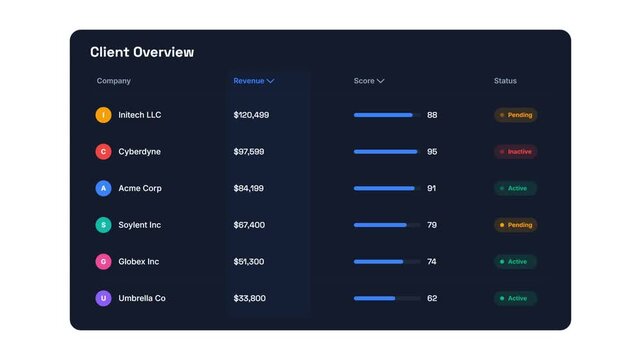This screenshot has height=360, width=641.
Task: Click the Cyberdyne score progress bar
Action: click(387, 152)
